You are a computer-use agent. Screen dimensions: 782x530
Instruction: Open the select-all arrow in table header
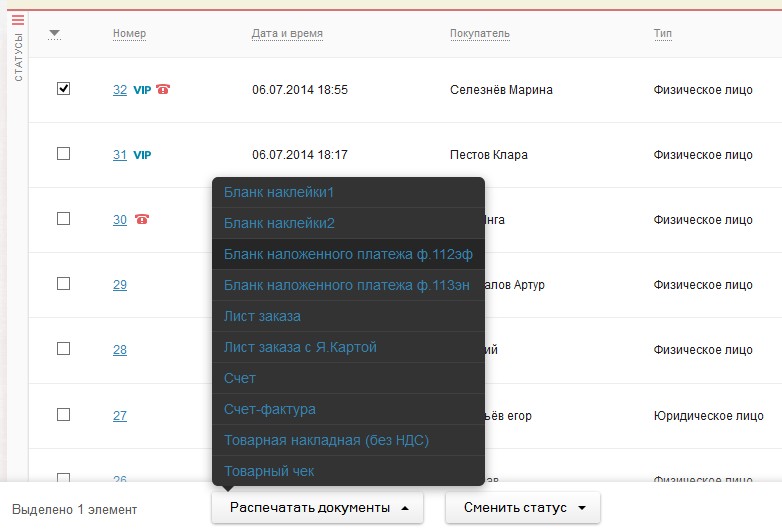point(55,34)
